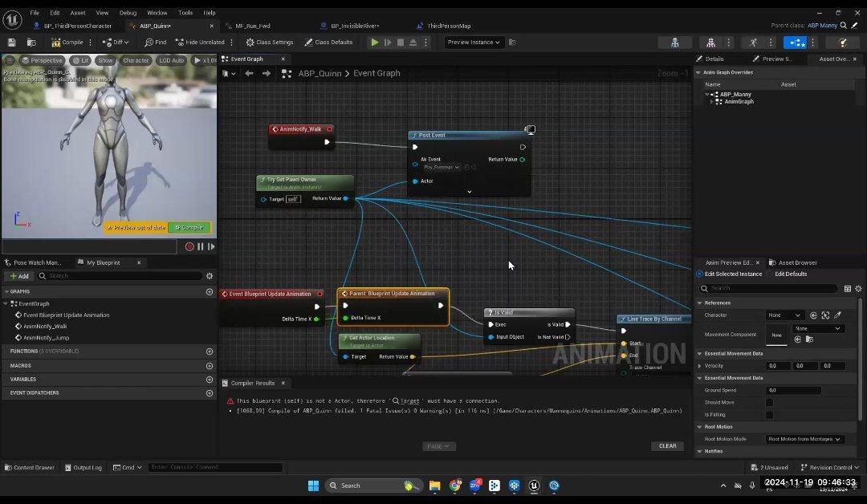Collapse the GRAPHS section
Image resolution: width=867 pixels, height=504 pixels.
[x=6, y=291]
